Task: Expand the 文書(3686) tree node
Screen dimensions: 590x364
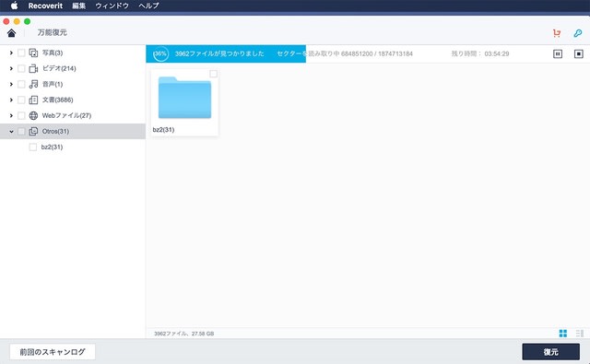Action: click(x=11, y=100)
